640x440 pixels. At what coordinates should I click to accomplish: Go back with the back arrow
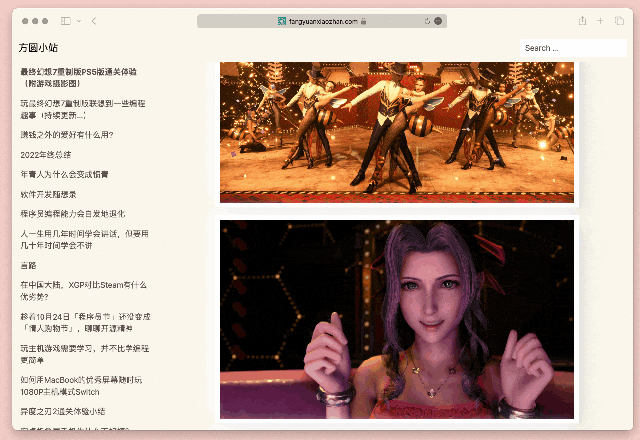tap(94, 21)
